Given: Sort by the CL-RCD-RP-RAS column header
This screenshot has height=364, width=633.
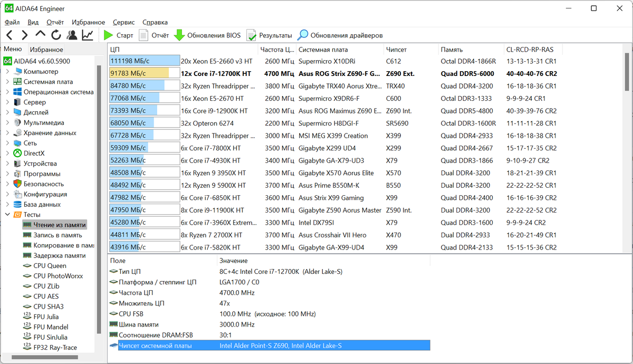Looking at the screenshot, I should [533, 50].
